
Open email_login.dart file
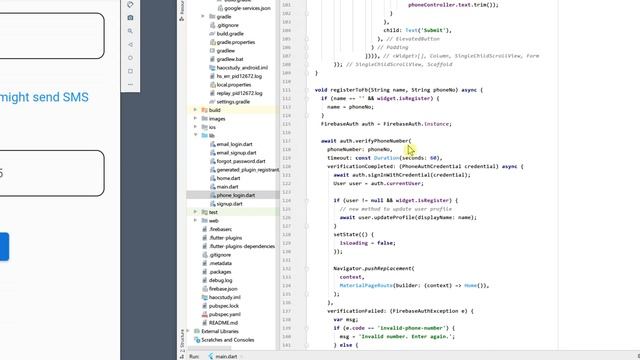coord(231,144)
